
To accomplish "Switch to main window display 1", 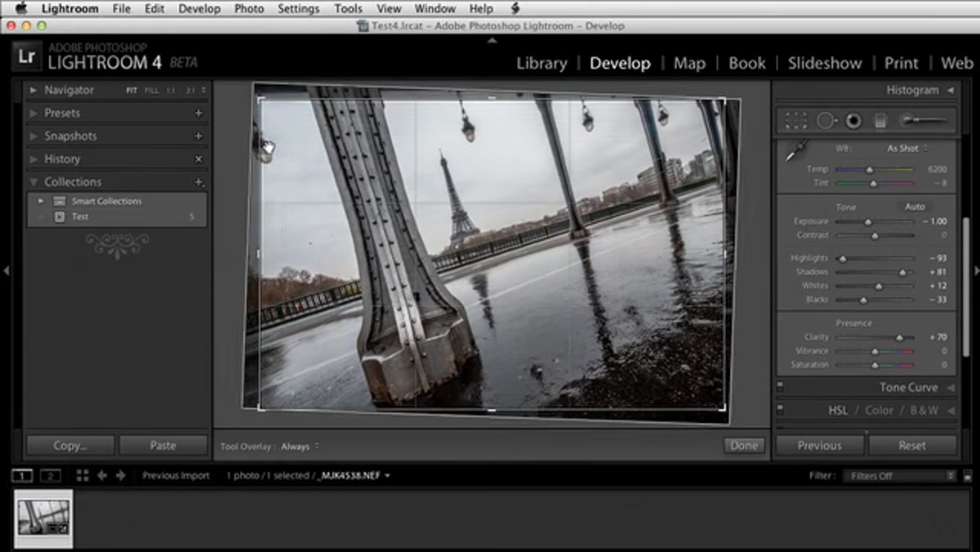I will (x=23, y=475).
